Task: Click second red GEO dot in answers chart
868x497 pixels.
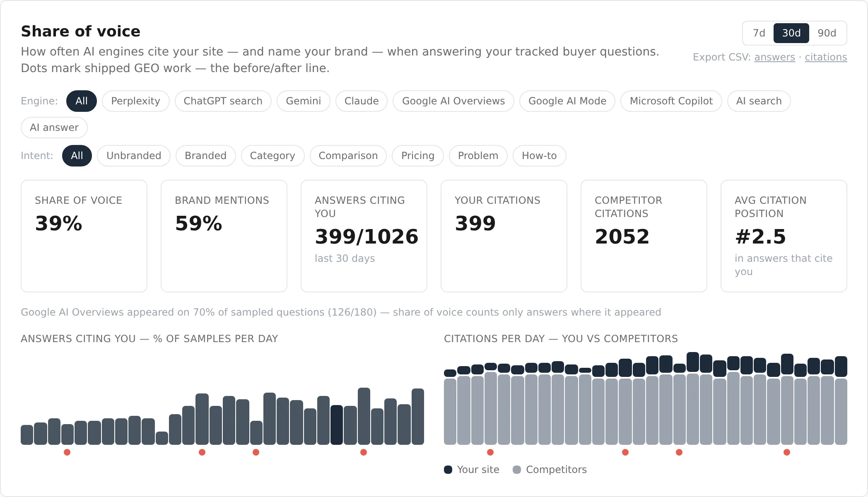Action: tap(202, 452)
